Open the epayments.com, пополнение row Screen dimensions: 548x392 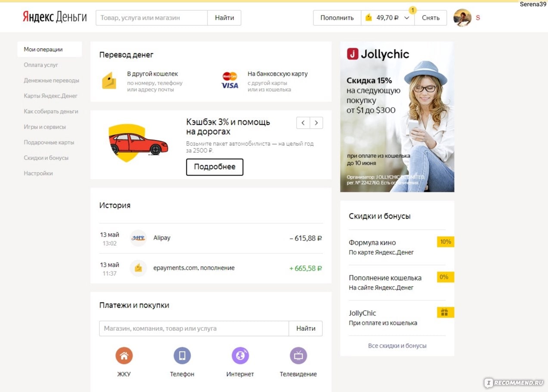click(x=211, y=268)
